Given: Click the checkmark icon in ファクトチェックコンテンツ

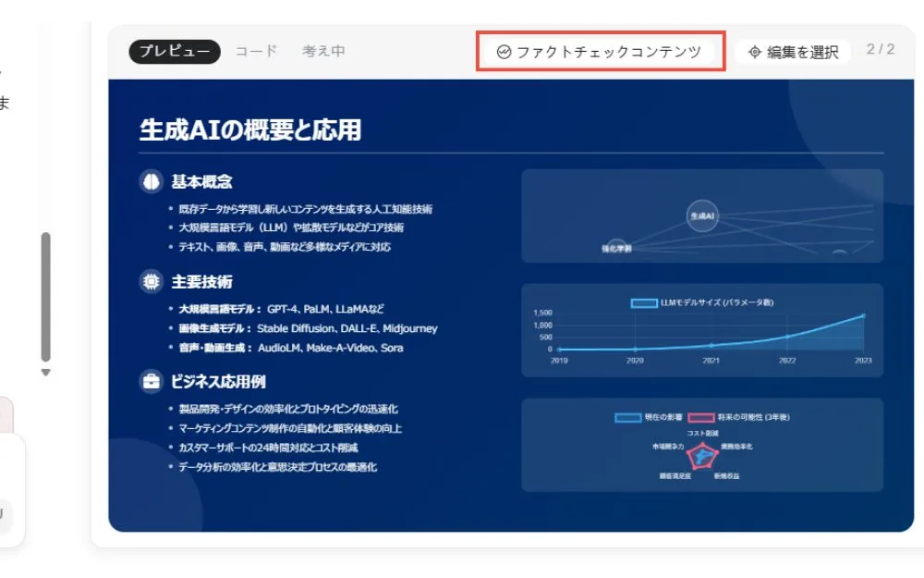Looking at the screenshot, I should 504,52.
